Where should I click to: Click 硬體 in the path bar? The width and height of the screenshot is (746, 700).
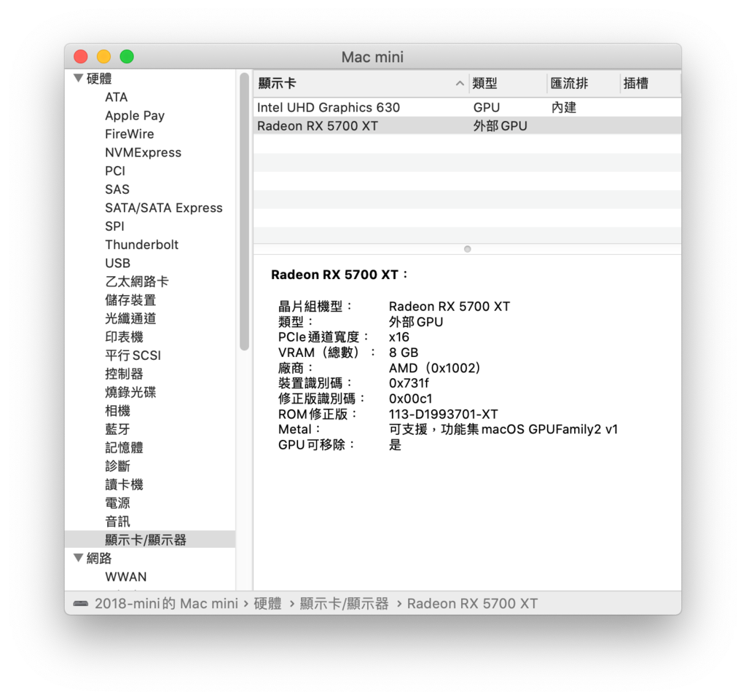(x=267, y=603)
